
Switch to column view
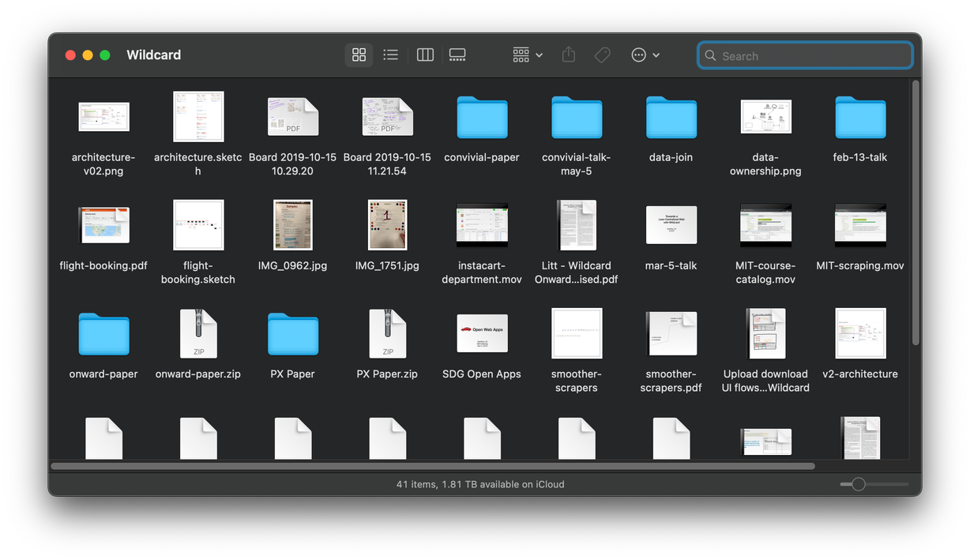[425, 54]
